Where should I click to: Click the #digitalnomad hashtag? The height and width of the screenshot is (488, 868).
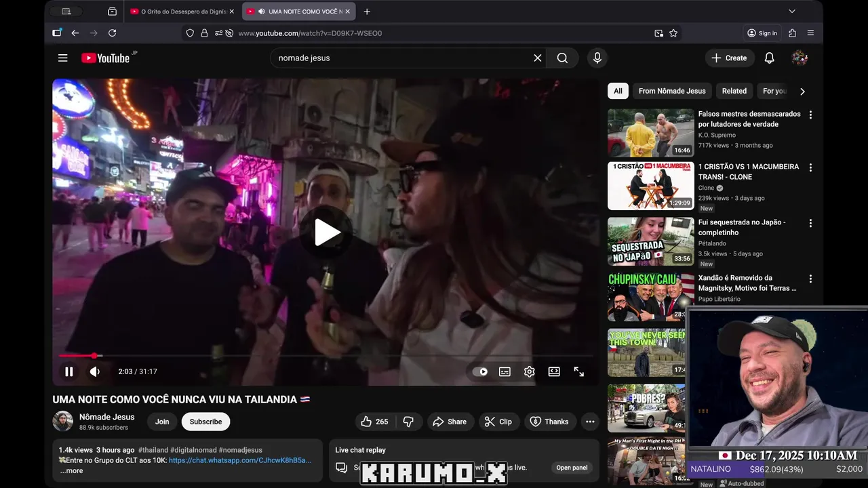[x=193, y=450]
